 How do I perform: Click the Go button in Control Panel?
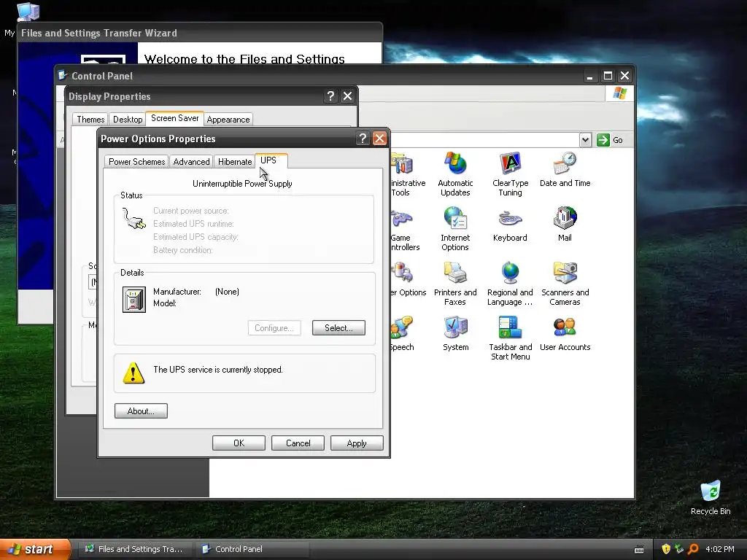611,140
